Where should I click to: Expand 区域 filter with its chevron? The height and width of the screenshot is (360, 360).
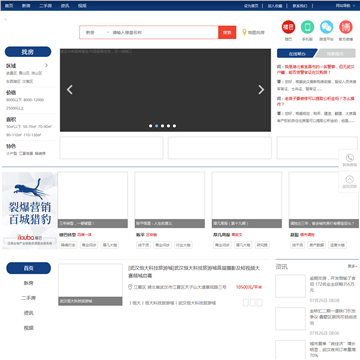[x=46, y=65]
